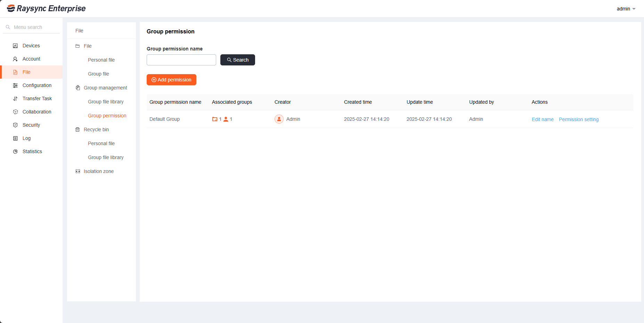Viewport: 644px width, 323px height.
Task: Click the Devices sidebar icon
Action: point(15,46)
